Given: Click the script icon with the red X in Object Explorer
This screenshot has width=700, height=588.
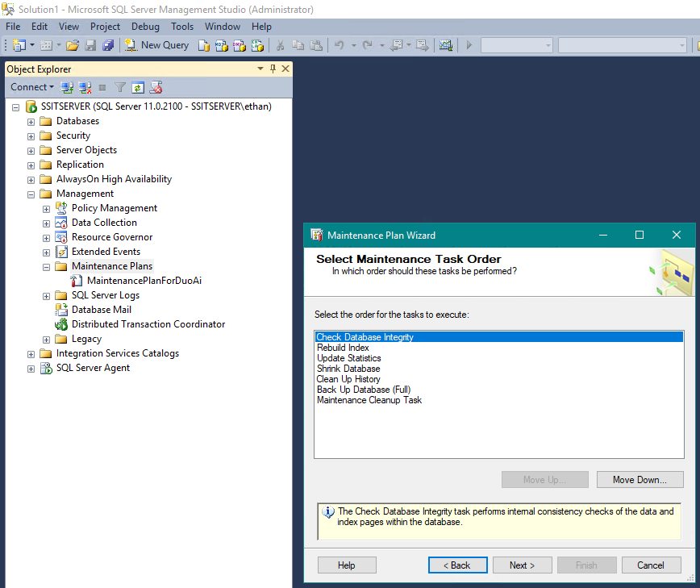Looking at the screenshot, I should tap(156, 87).
